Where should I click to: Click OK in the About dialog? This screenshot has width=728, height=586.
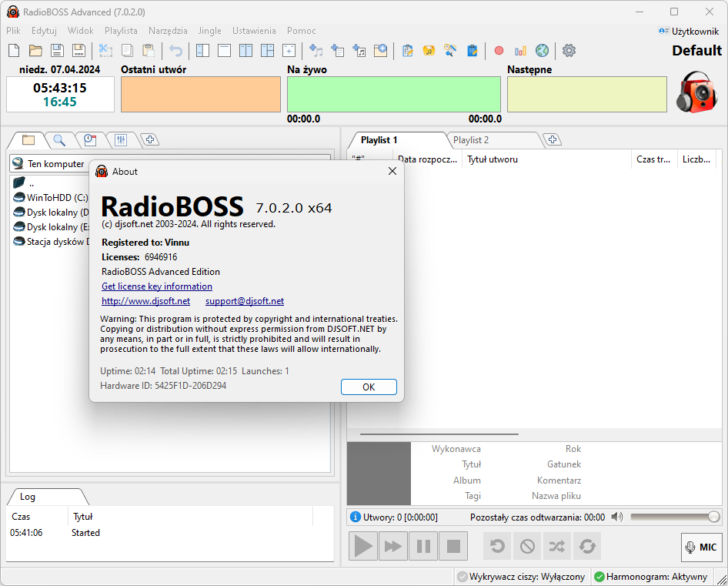tap(369, 387)
